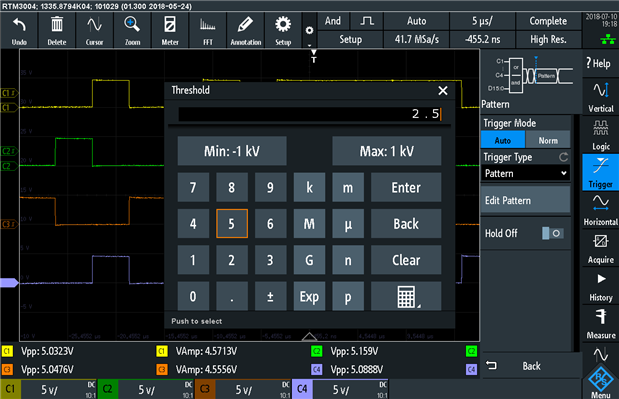
Task: Click the Enter key on keypad
Action: click(x=406, y=187)
